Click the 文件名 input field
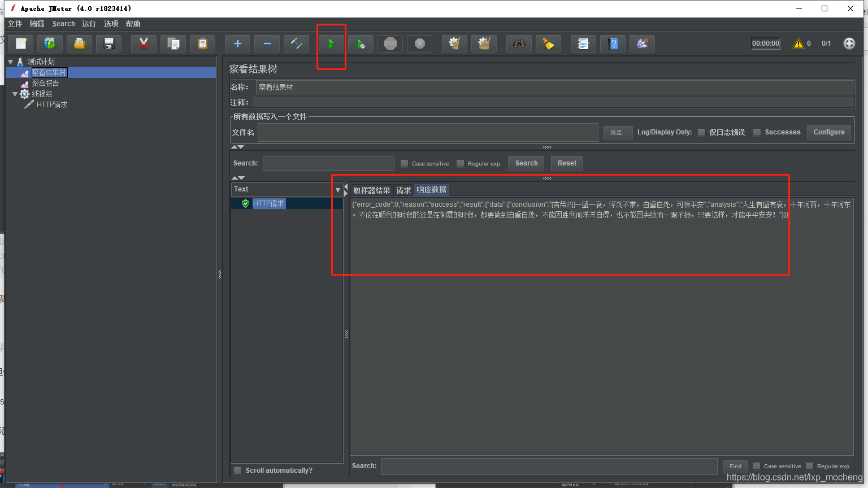 coord(428,132)
